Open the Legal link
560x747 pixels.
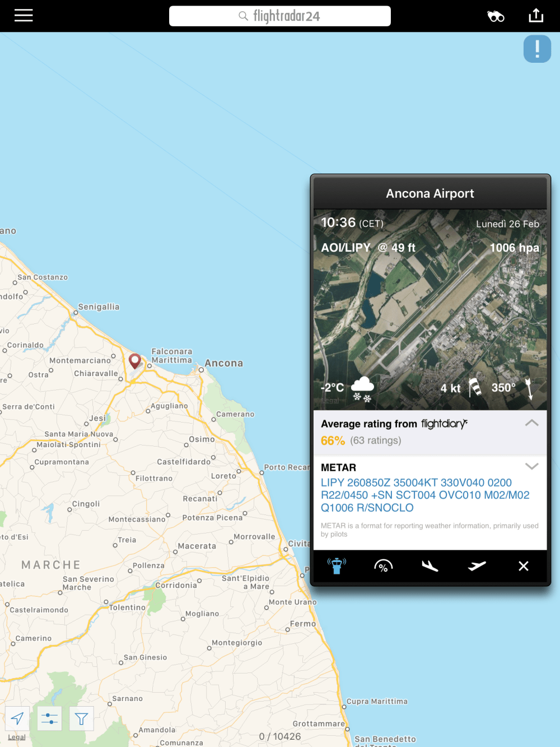coord(17,737)
